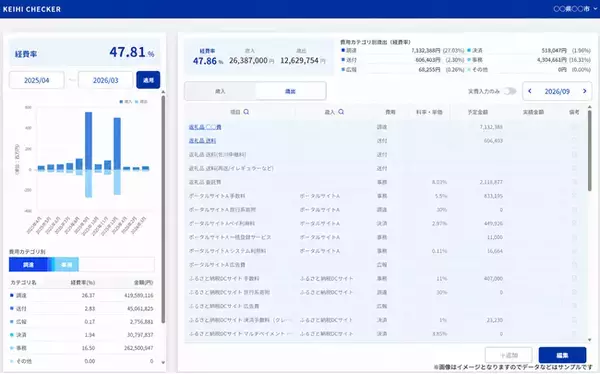Click the left panel vertical scrollbar
The height and width of the screenshot is (374, 600).
(163, 209)
